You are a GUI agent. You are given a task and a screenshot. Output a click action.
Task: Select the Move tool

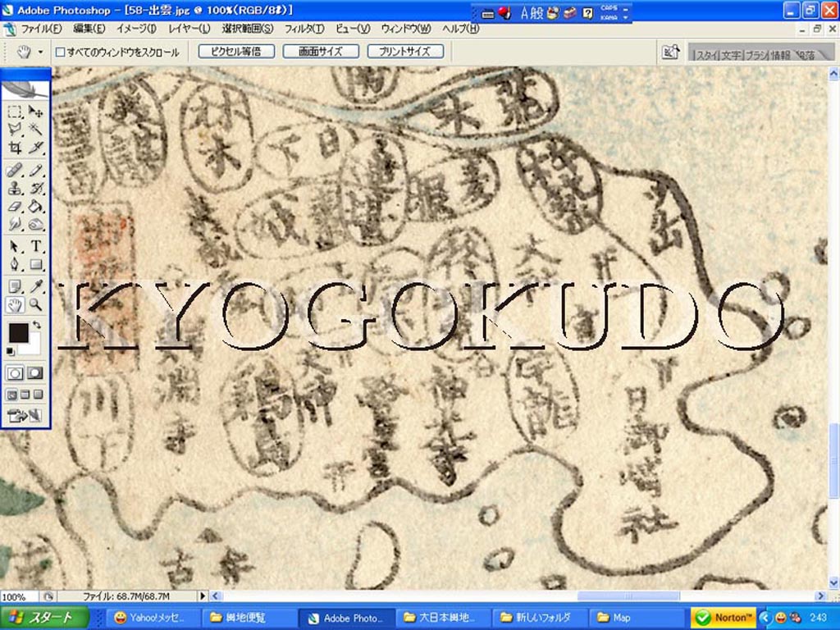(x=35, y=112)
